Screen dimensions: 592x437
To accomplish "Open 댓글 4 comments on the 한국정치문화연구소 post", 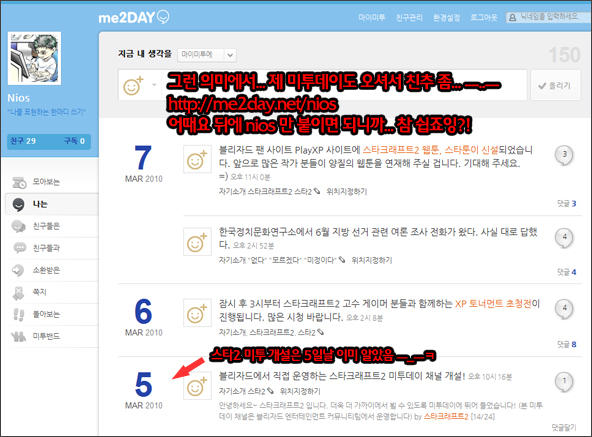I will tap(566, 272).
